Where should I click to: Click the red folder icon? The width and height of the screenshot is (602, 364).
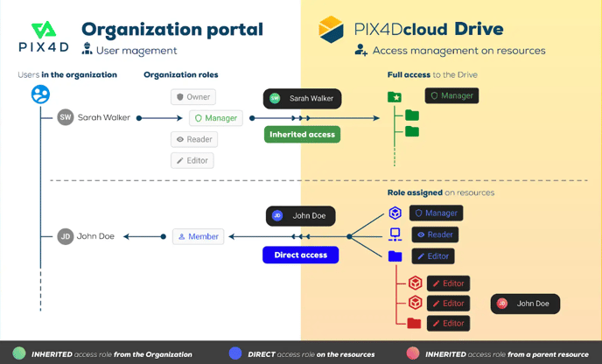[x=414, y=323]
